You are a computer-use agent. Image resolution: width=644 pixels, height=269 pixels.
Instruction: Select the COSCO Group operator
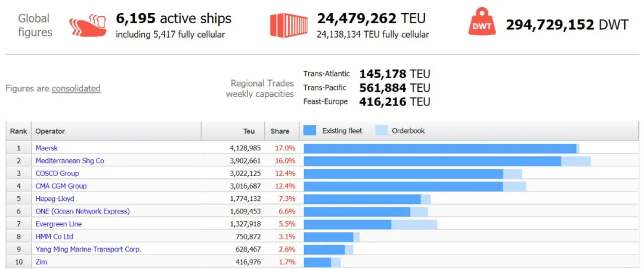(x=57, y=174)
